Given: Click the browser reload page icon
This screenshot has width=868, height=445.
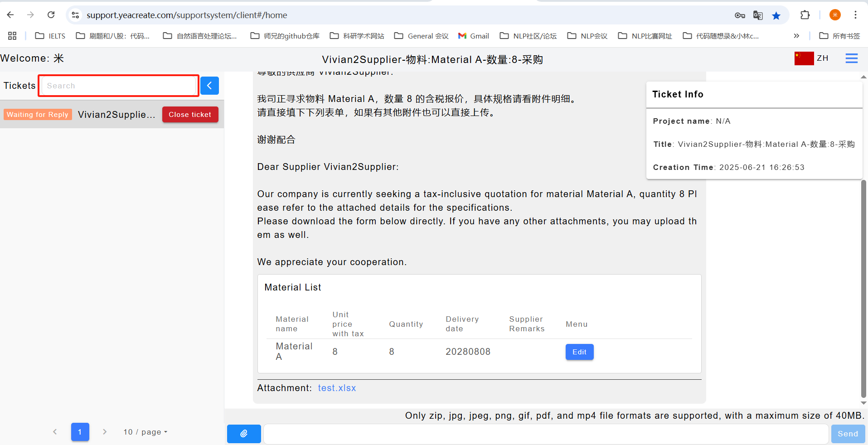Looking at the screenshot, I should click(51, 15).
